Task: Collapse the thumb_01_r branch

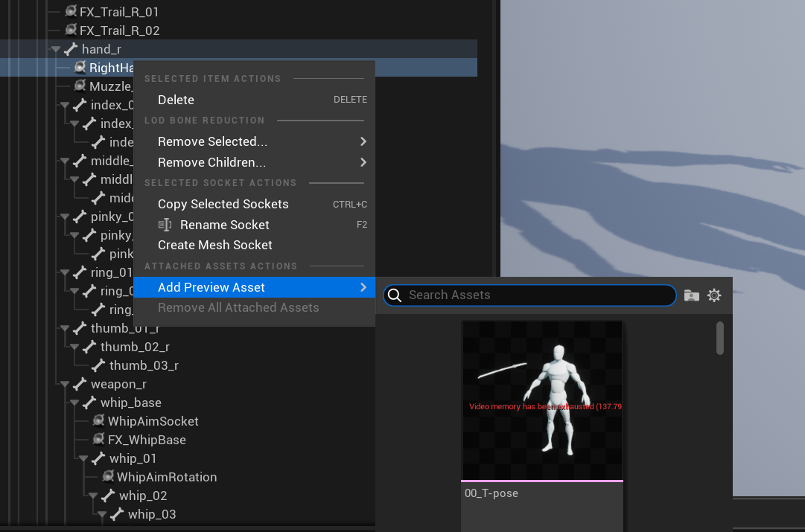Action: point(65,328)
